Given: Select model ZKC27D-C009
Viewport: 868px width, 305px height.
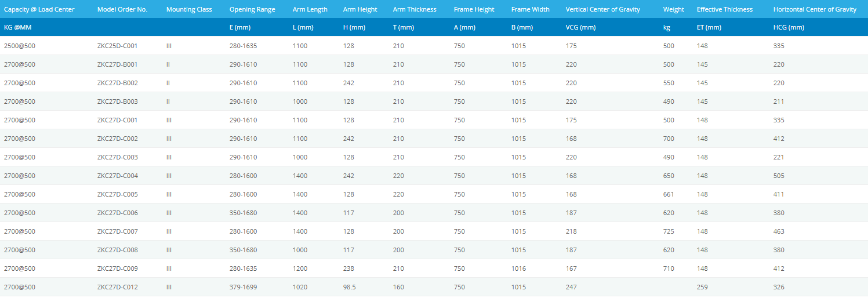Looking at the screenshot, I should pos(118,268).
